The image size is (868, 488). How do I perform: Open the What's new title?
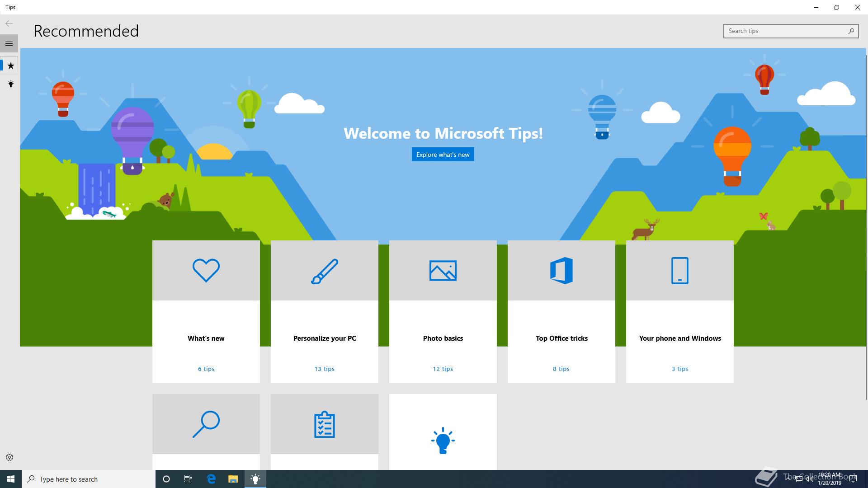pyautogui.click(x=206, y=338)
